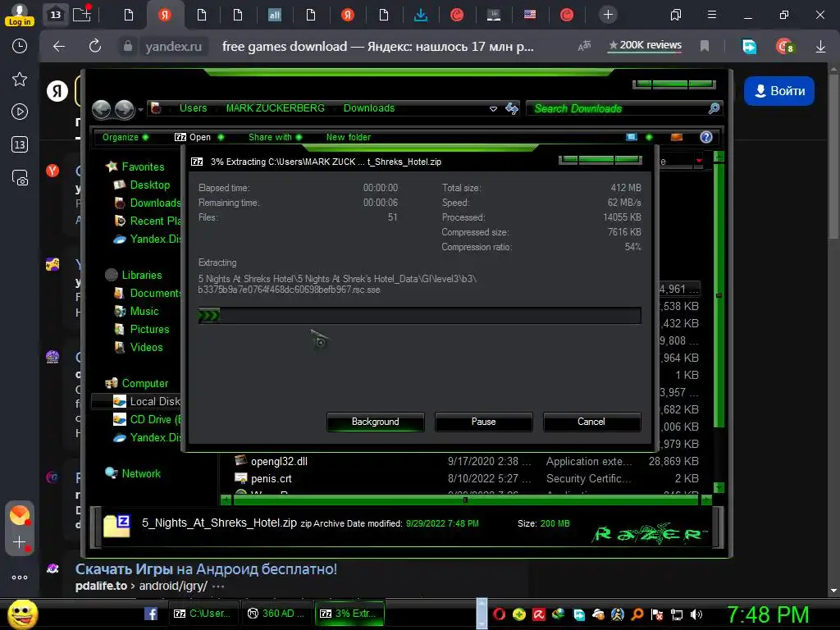Screen dimensions: 840x630
Task: Open Alice assistant orange icon in browser sidebar
Action: tap(20, 515)
